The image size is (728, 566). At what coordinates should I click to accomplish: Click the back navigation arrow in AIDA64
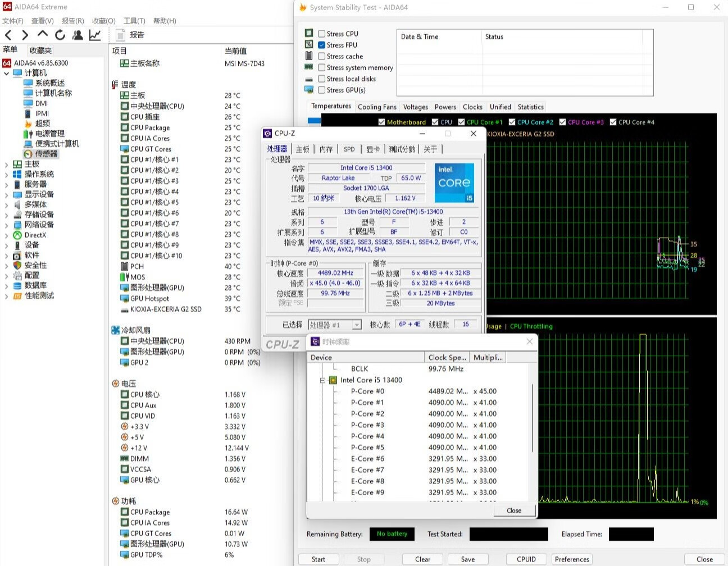pyautogui.click(x=8, y=35)
